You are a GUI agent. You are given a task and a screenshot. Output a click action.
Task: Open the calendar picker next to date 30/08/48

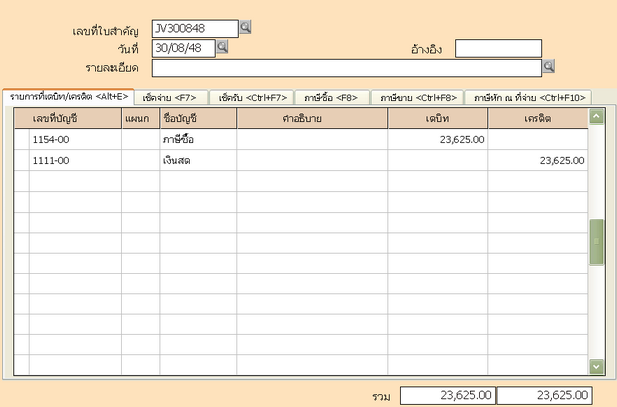click(x=223, y=46)
